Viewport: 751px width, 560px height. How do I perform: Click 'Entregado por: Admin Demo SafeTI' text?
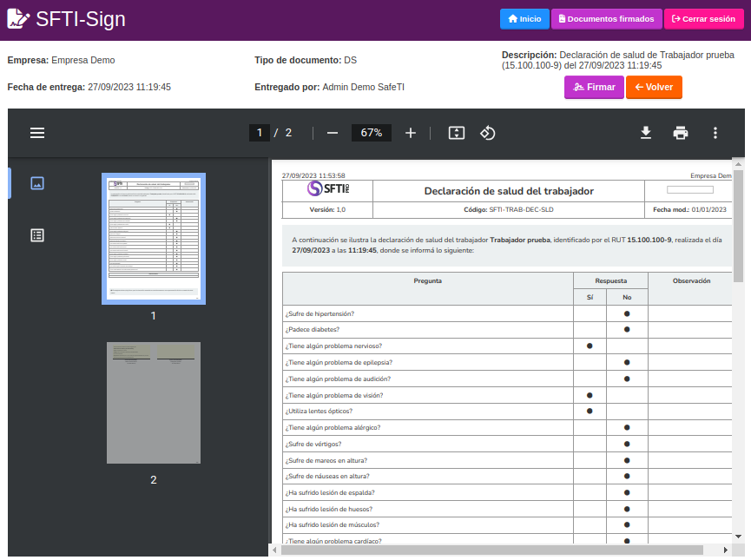click(x=330, y=87)
